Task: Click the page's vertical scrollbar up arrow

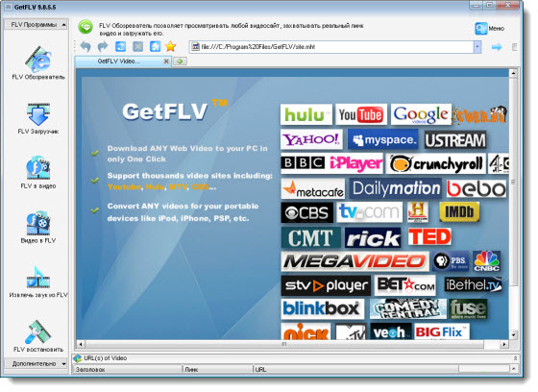Action: [513, 73]
